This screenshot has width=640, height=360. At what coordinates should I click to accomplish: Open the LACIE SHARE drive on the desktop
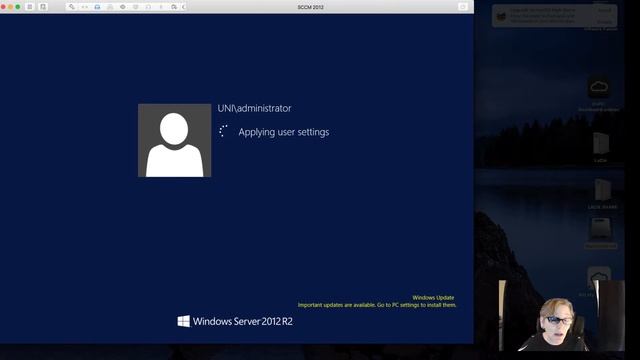(x=602, y=191)
